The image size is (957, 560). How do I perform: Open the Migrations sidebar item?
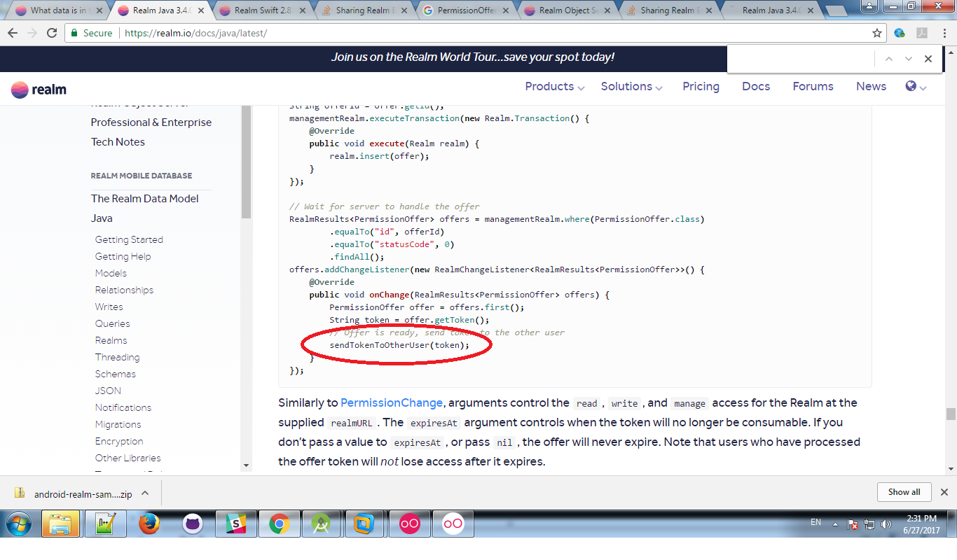[118, 424]
